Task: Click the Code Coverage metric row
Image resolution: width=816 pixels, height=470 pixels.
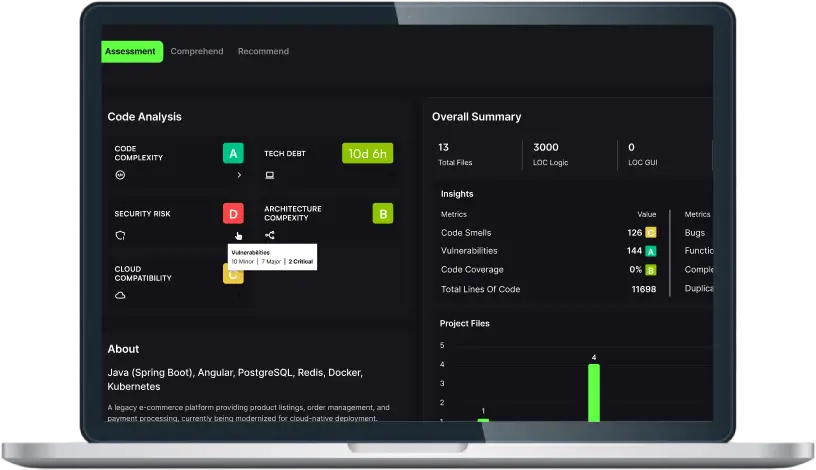Action: click(x=549, y=270)
